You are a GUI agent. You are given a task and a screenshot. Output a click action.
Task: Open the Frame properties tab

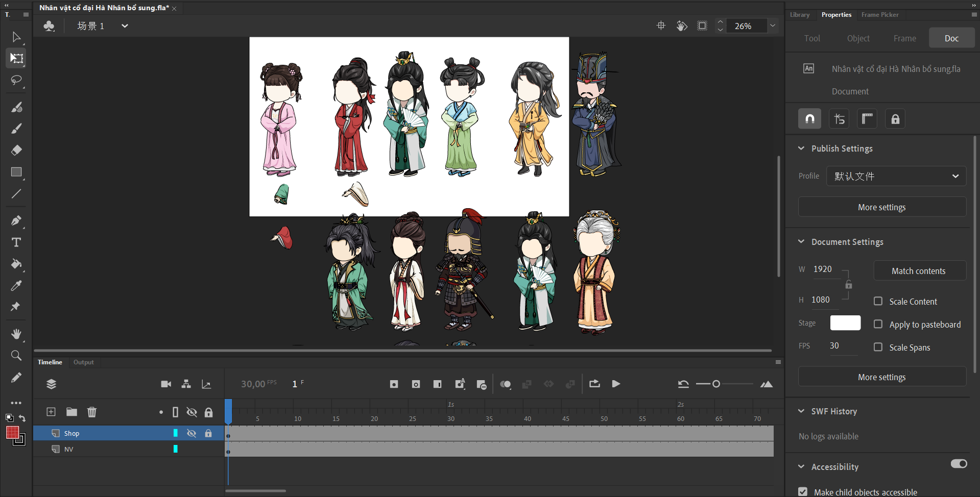point(904,38)
